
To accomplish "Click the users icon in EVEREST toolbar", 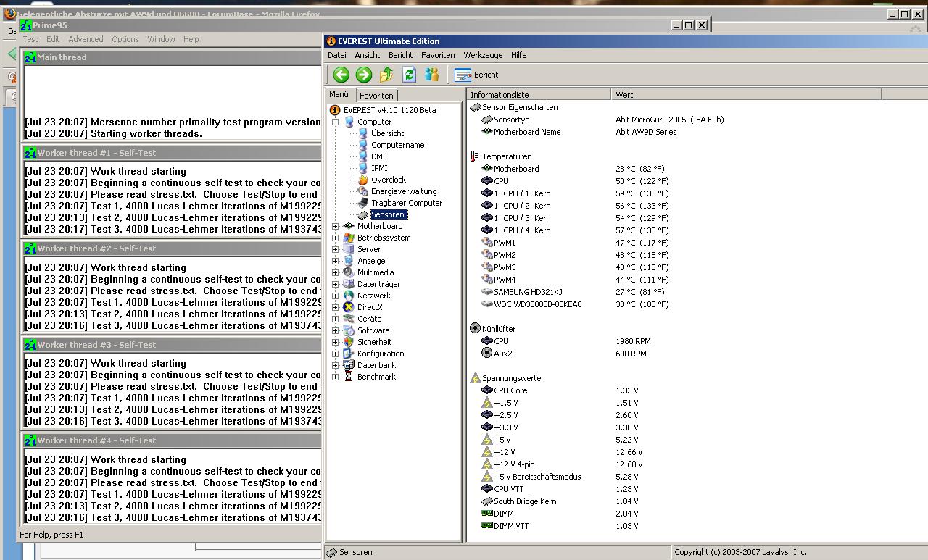I will 432,75.
